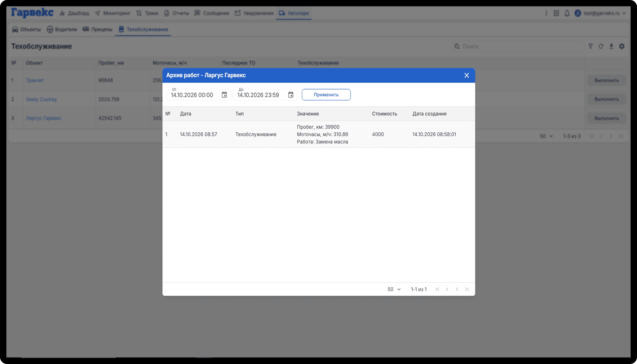Click the Гарвекс logo

pos(32,12)
